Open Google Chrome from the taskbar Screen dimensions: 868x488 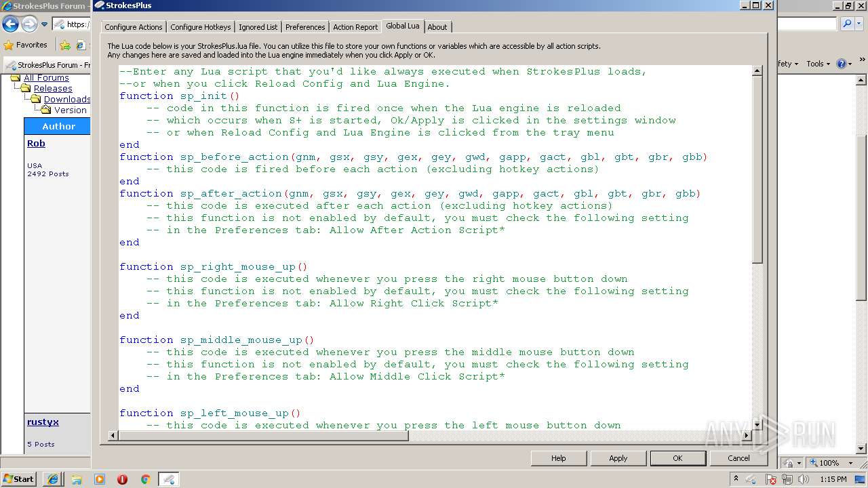[145, 479]
